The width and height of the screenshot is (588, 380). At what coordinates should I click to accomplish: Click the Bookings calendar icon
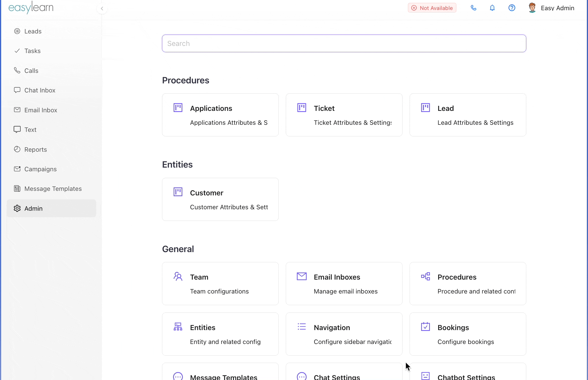[425, 327]
